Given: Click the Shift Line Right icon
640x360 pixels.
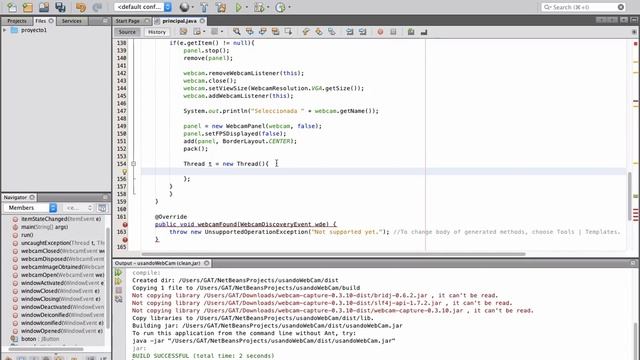Looking at the screenshot, I should tap(362, 32).
